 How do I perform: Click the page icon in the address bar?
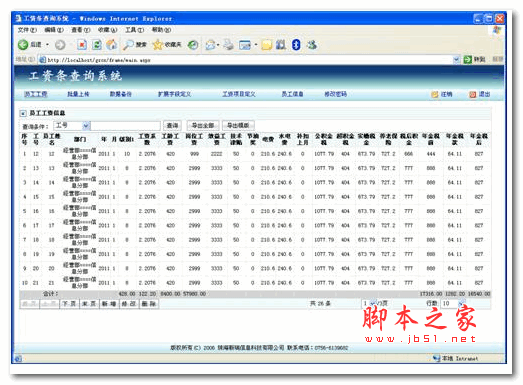(x=42, y=60)
